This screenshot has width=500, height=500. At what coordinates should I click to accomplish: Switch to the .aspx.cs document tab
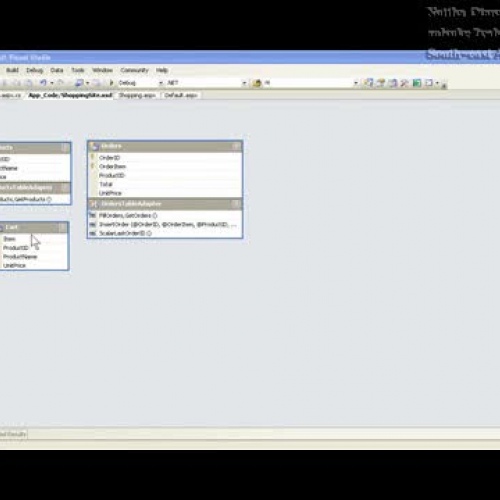point(11,95)
